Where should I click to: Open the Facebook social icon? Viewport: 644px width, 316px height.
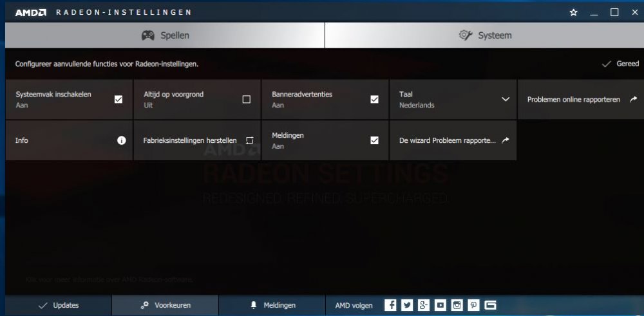tap(391, 305)
